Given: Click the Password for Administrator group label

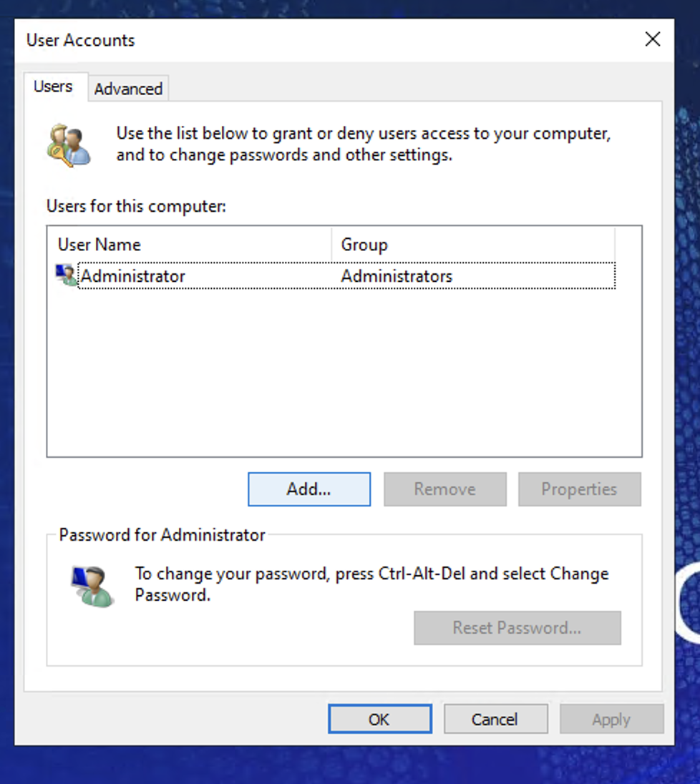Looking at the screenshot, I should (162, 535).
